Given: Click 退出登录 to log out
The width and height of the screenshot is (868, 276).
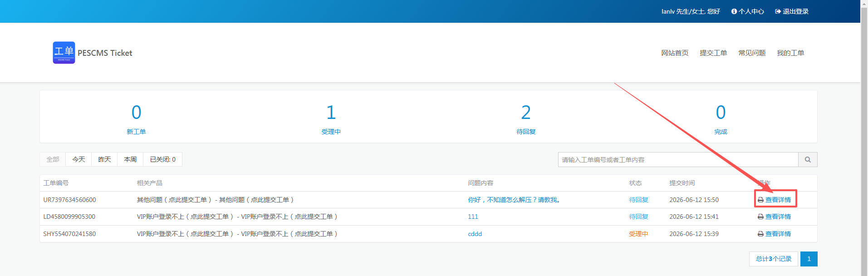Looking at the screenshot, I should (792, 11).
